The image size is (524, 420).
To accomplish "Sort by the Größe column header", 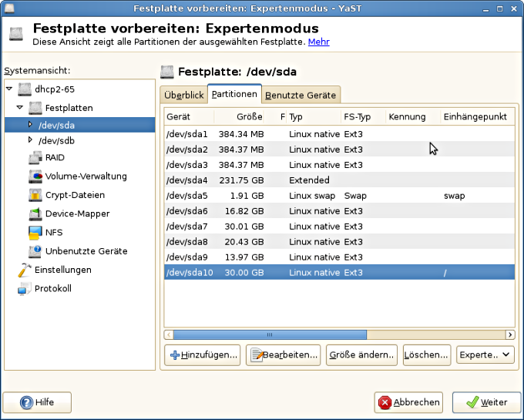I will [239, 116].
